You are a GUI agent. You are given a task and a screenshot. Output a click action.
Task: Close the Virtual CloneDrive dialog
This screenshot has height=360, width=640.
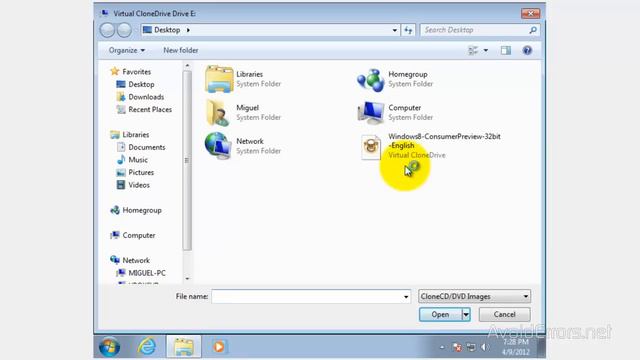[530, 13]
